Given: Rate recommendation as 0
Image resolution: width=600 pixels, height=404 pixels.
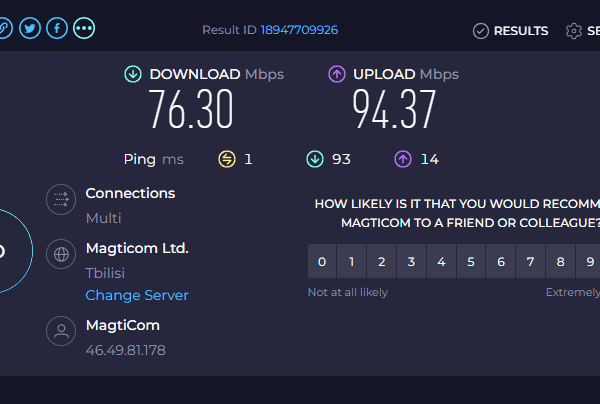Looking at the screenshot, I should (x=322, y=261).
